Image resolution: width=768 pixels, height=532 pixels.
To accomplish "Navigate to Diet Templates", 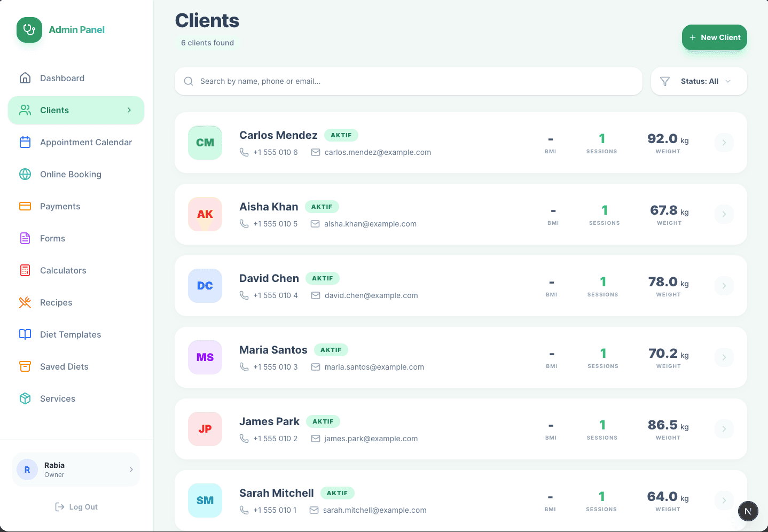I will [76, 334].
